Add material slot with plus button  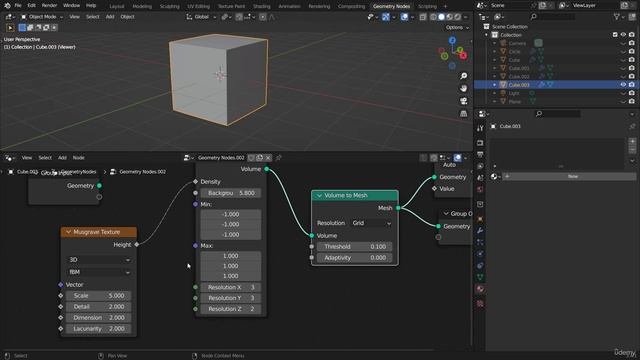[632, 142]
